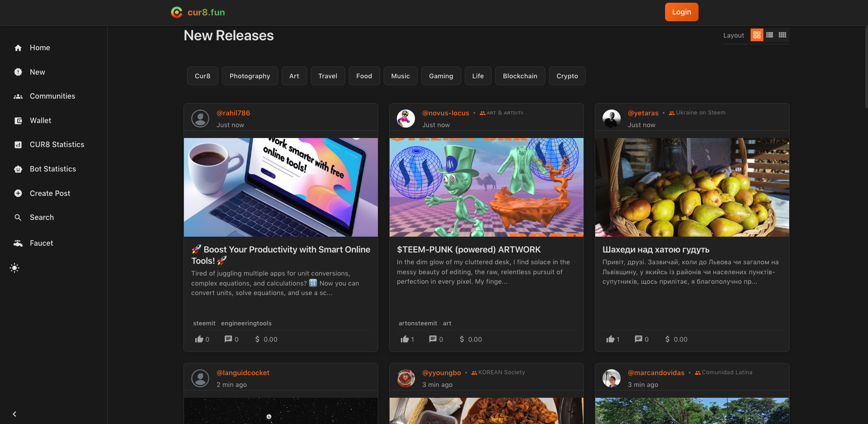Click the dollar payout icon on yetaras post

pos(667,339)
